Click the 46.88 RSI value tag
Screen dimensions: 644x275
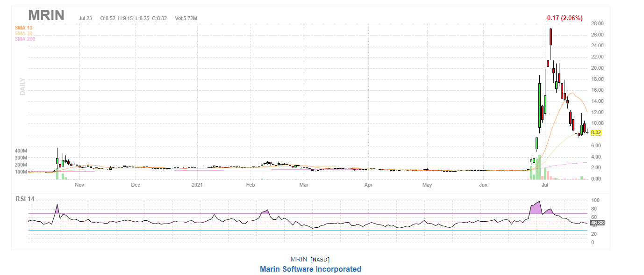pos(597,223)
